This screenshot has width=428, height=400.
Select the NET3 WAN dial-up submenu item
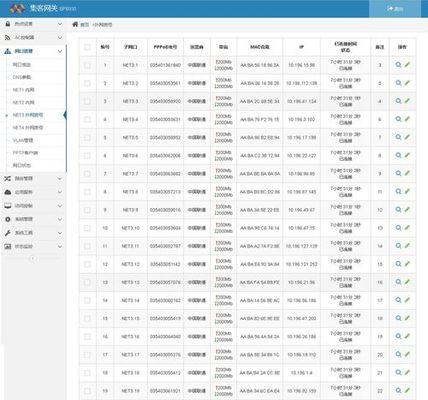(x=28, y=115)
